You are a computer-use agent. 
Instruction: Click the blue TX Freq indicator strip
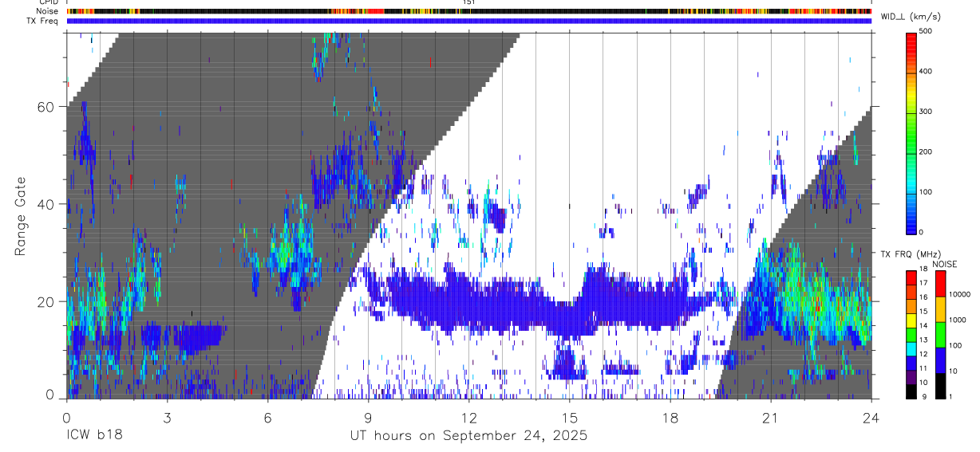(x=468, y=21)
